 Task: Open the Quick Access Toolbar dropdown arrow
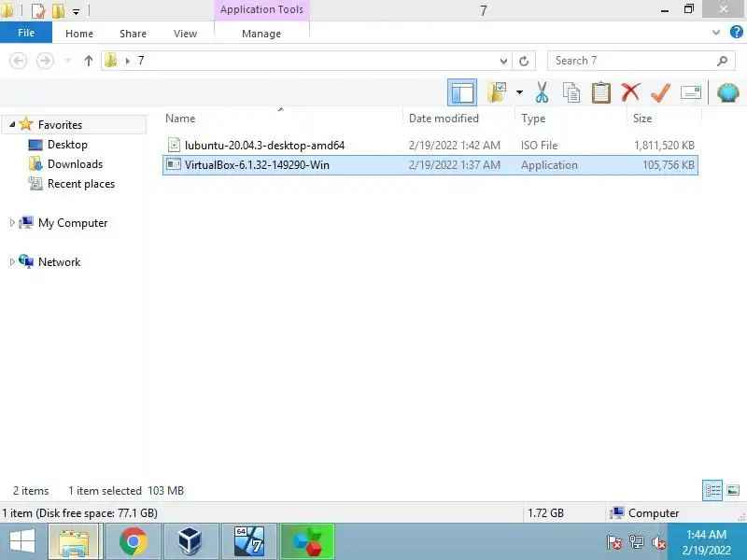click(76, 11)
